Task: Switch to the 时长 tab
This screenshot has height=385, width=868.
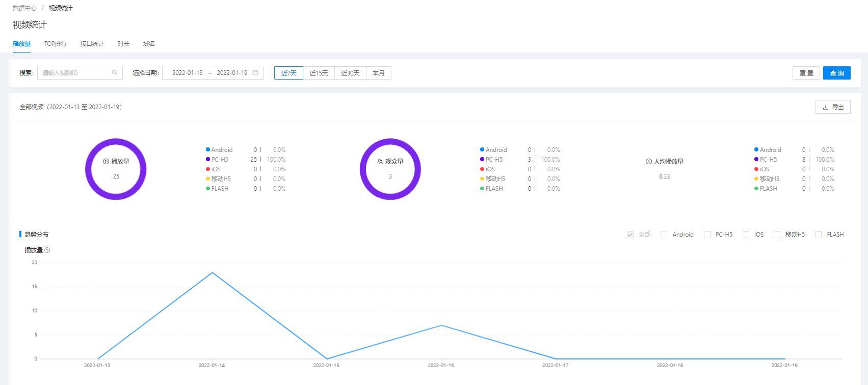Action: [123, 44]
